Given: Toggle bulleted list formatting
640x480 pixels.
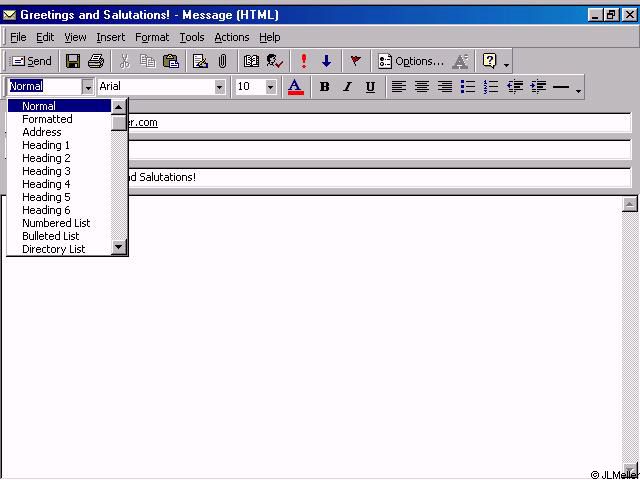Looking at the screenshot, I should (468, 87).
